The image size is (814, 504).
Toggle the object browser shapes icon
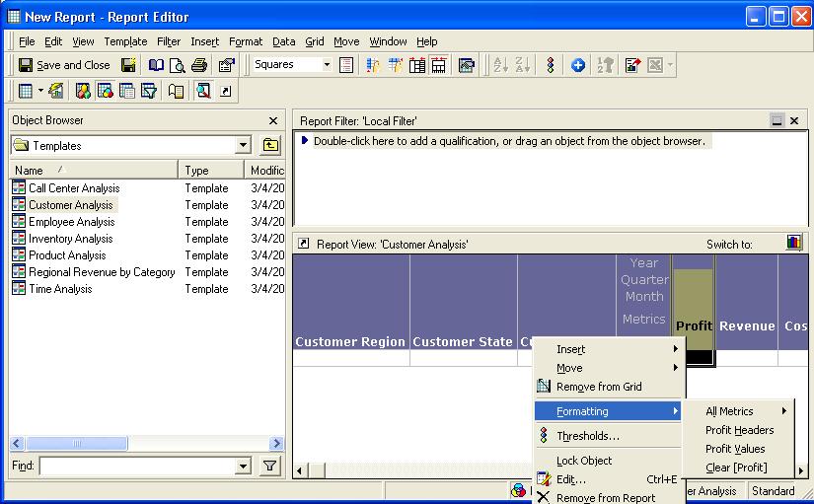(x=83, y=92)
